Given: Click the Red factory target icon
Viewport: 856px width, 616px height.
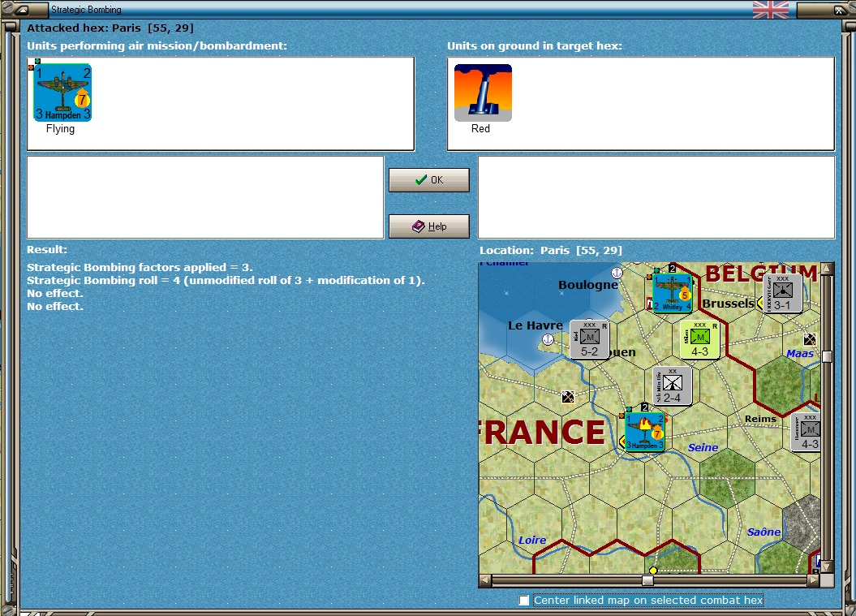Looking at the screenshot, I should pos(483,93).
